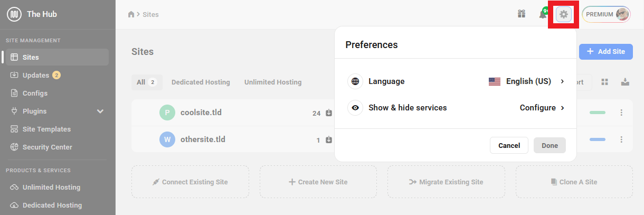The width and height of the screenshot is (644, 215).
Task: Click Migrate Existing Site card
Action: click(446, 182)
